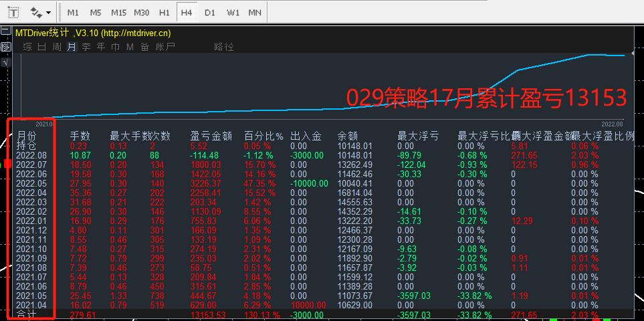Click balance value 16814.04

pos(355,193)
